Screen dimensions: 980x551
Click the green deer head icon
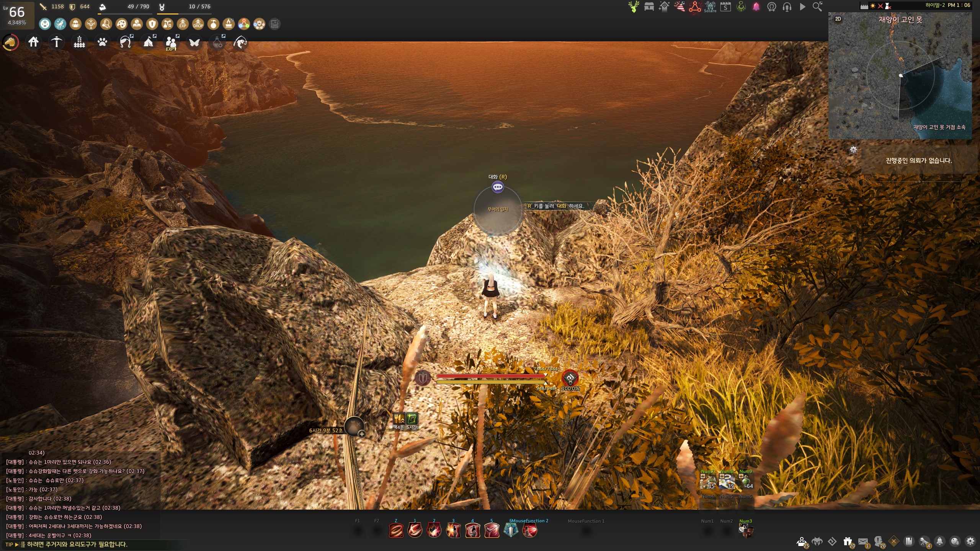634,7
